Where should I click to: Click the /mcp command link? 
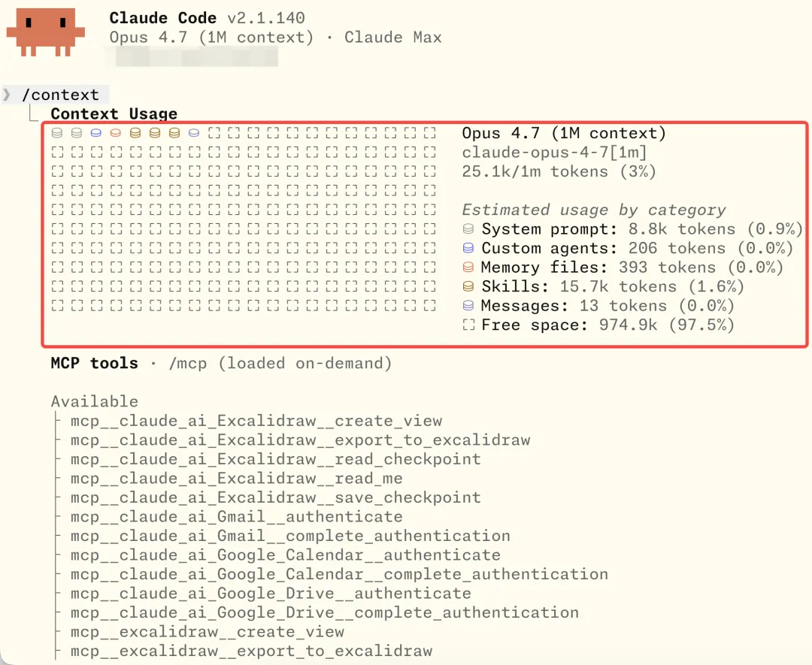pyautogui.click(x=188, y=364)
